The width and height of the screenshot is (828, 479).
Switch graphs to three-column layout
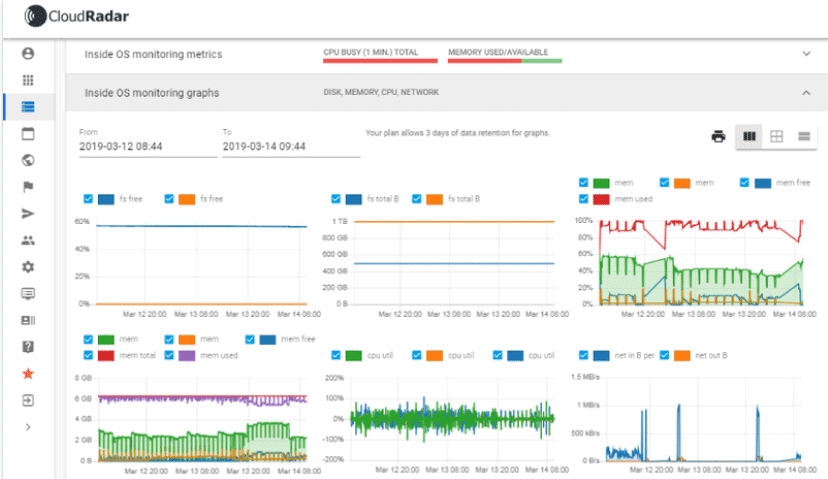tap(749, 136)
